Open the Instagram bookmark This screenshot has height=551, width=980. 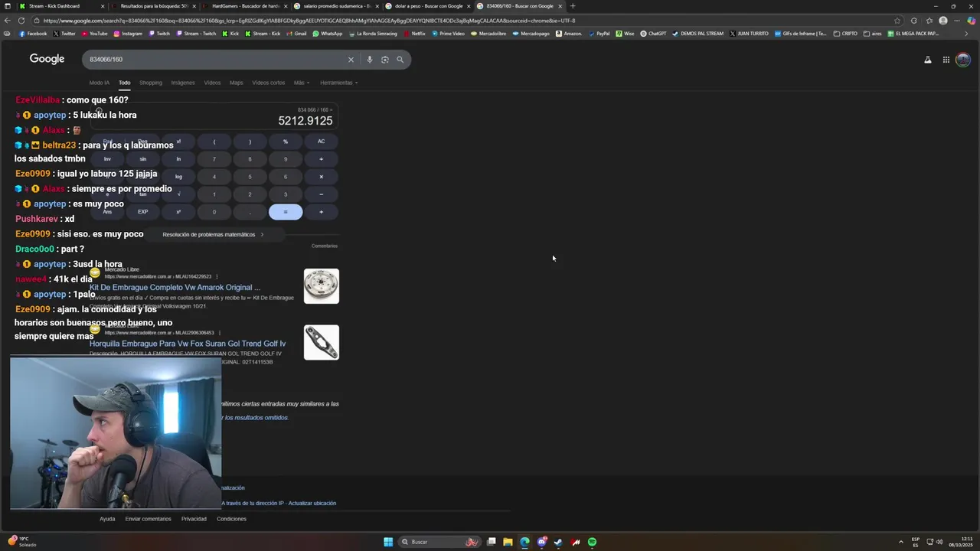coord(128,34)
